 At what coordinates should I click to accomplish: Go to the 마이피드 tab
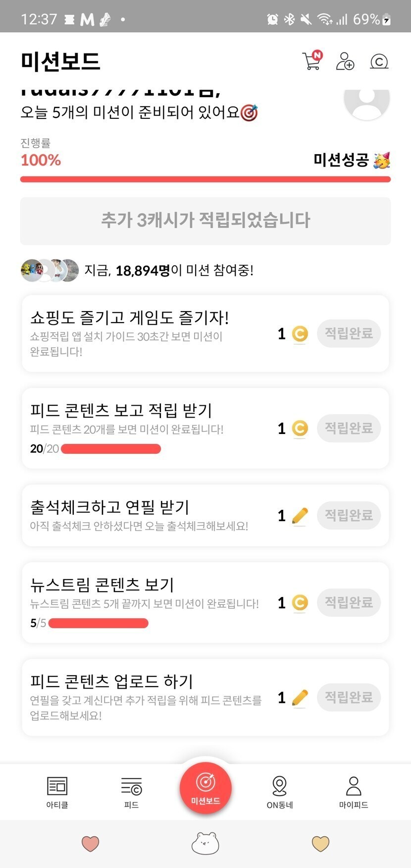coord(354,792)
